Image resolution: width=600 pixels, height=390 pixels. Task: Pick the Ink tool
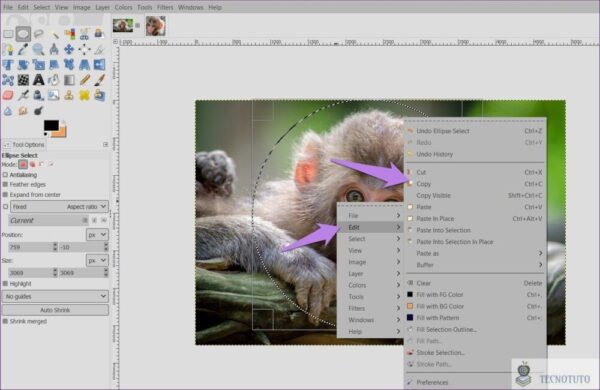[38, 95]
